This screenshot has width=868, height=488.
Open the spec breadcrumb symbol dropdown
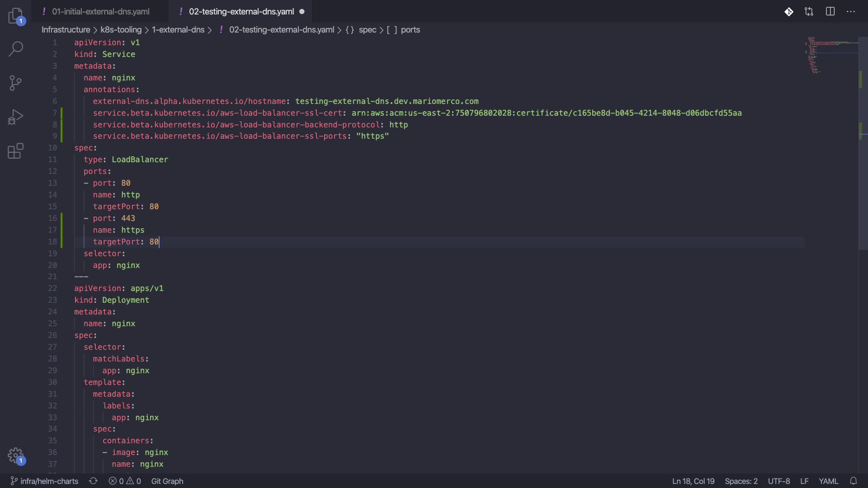(367, 30)
